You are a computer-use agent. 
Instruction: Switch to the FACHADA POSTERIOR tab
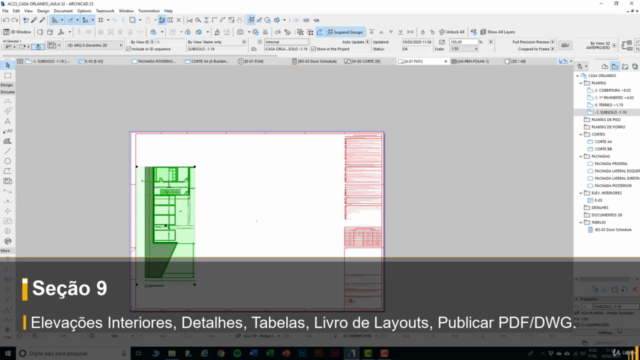click(154, 61)
